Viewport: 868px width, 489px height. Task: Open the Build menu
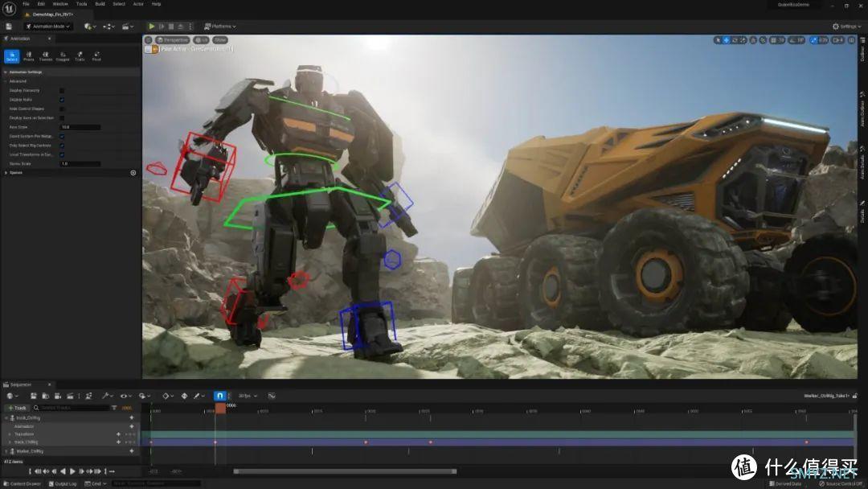coord(100,4)
